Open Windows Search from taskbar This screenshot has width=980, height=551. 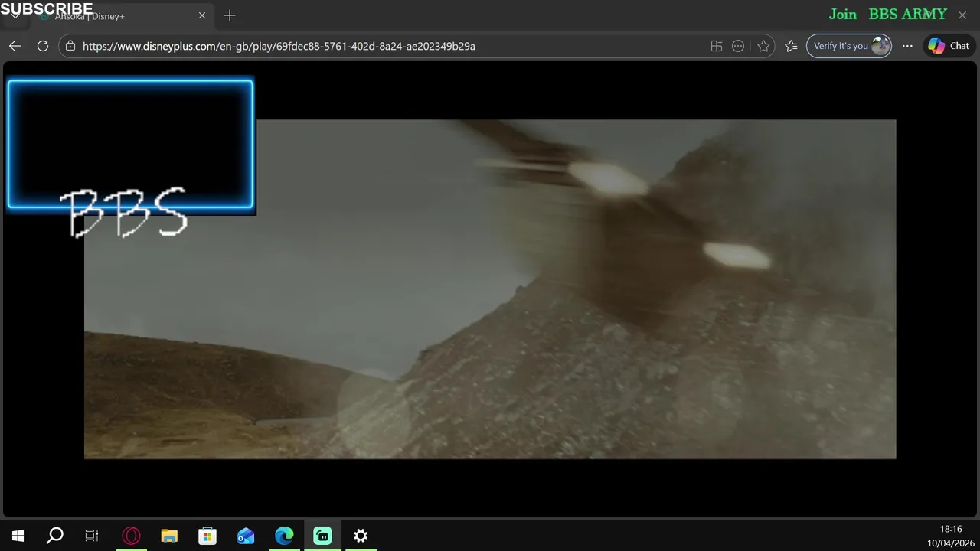click(x=55, y=536)
